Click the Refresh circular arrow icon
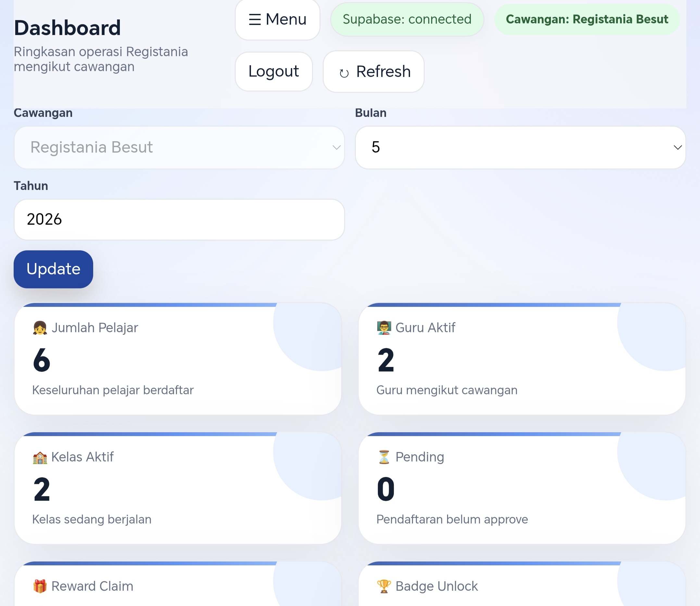The image size is (700, 606). pyautogui.click(x=344, y=73)
